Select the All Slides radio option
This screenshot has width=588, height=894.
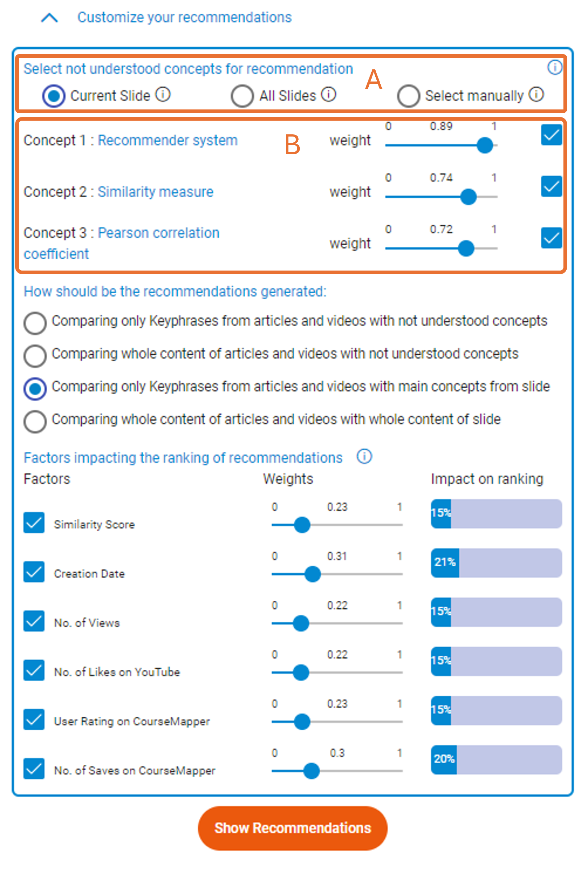242,96
